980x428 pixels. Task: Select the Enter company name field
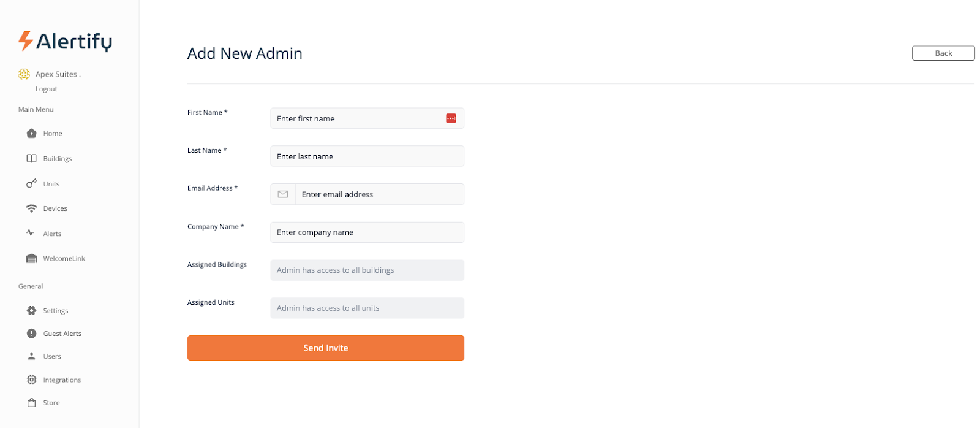click(367, 232)
